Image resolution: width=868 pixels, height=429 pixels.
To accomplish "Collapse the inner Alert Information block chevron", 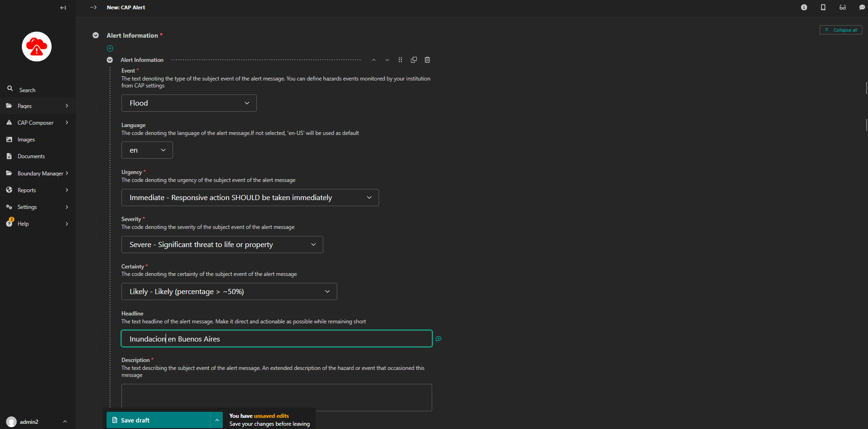I will click(110, 60).
